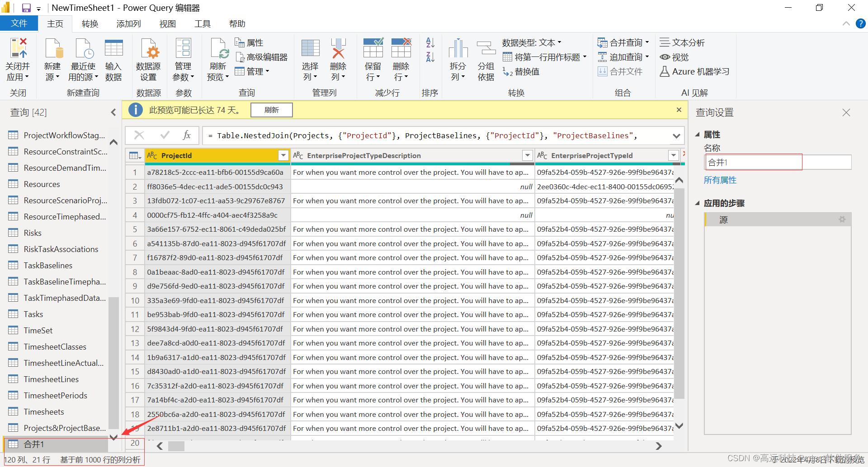Screen dimensions: 868x467
Task: Click the Remove Columns icon
Action: 338,48
